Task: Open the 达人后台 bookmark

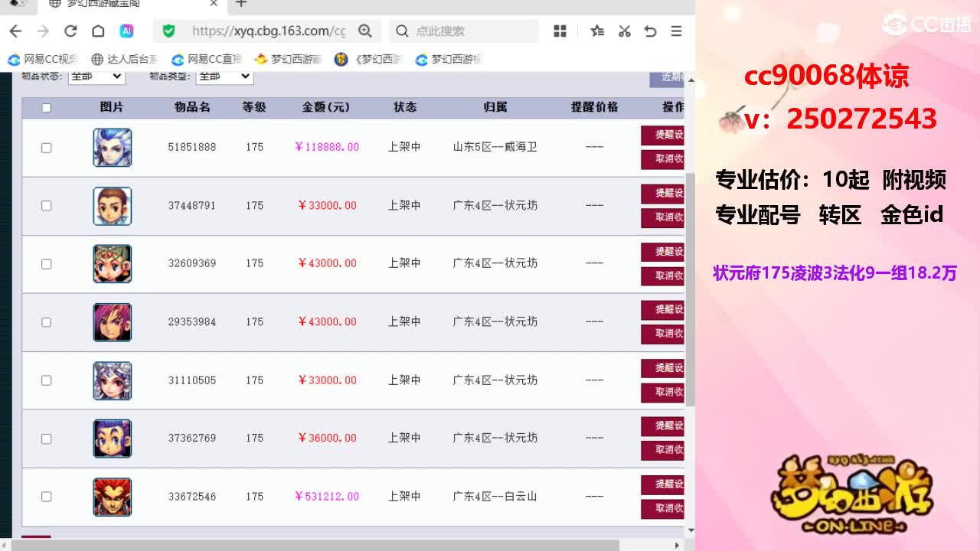Action: tap(124, 59)
